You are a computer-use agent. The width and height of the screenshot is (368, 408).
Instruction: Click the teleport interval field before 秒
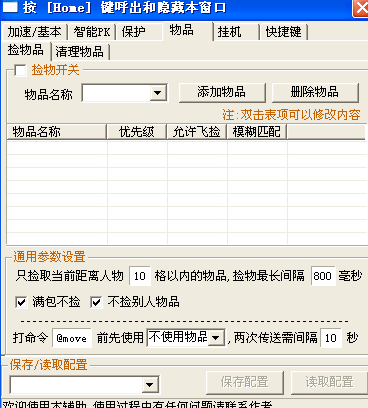pyautogui.click(x=331, y=338)
